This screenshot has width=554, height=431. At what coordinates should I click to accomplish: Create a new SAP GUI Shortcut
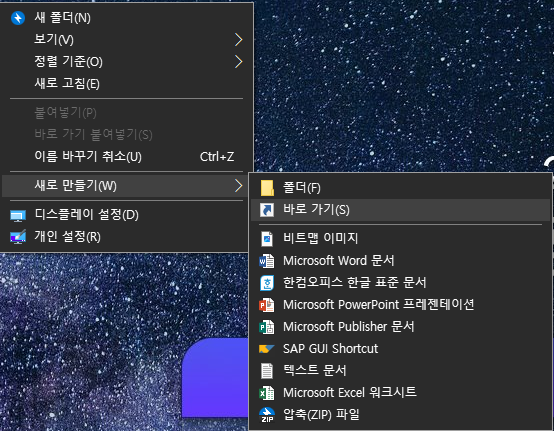pos(401,349)
